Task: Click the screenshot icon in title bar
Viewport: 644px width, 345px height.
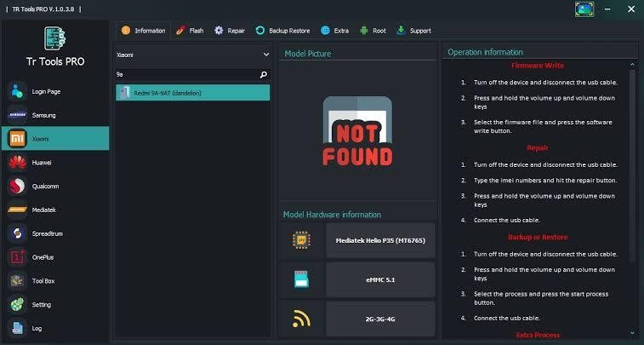Action: [584, 9]
